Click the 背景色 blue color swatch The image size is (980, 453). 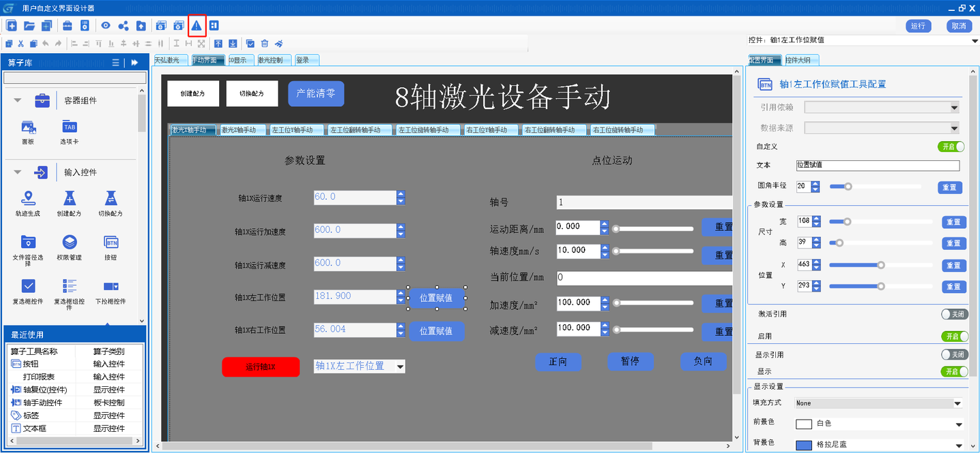(804, 445)
